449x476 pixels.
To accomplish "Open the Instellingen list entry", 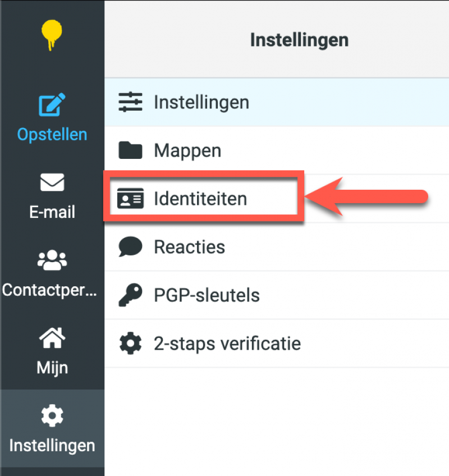I will pos(201,102).
